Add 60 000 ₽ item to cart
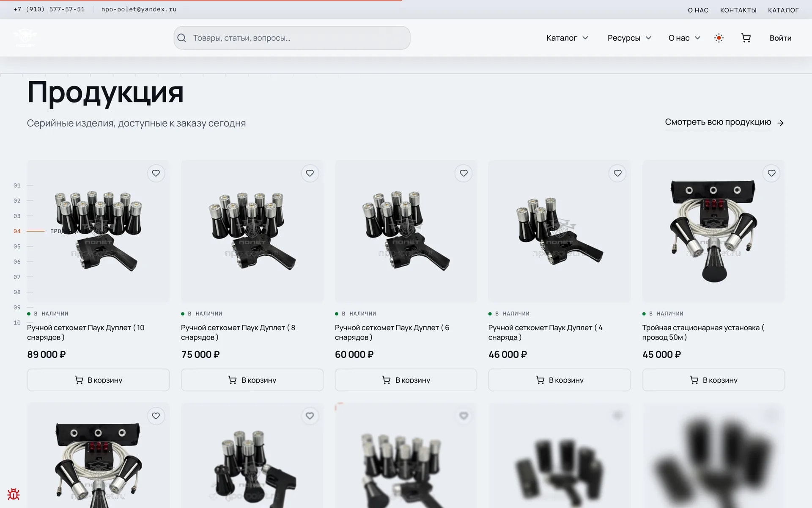Image resolution: width=812 pixels, height=508 pixels. [406, 380]
